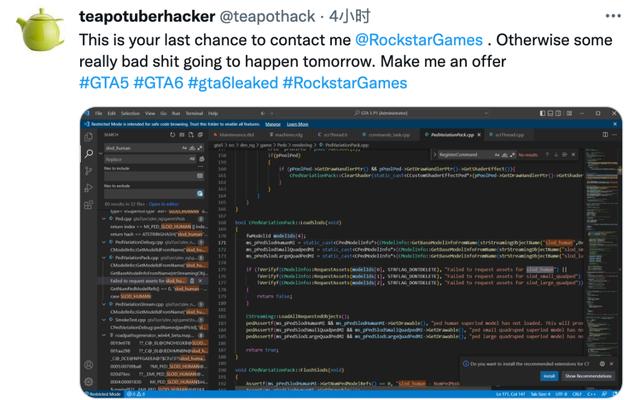Toggle Match Case in the sidebar search field
The height and width of the screenshot is (400, 640).
tap(184, 148)
